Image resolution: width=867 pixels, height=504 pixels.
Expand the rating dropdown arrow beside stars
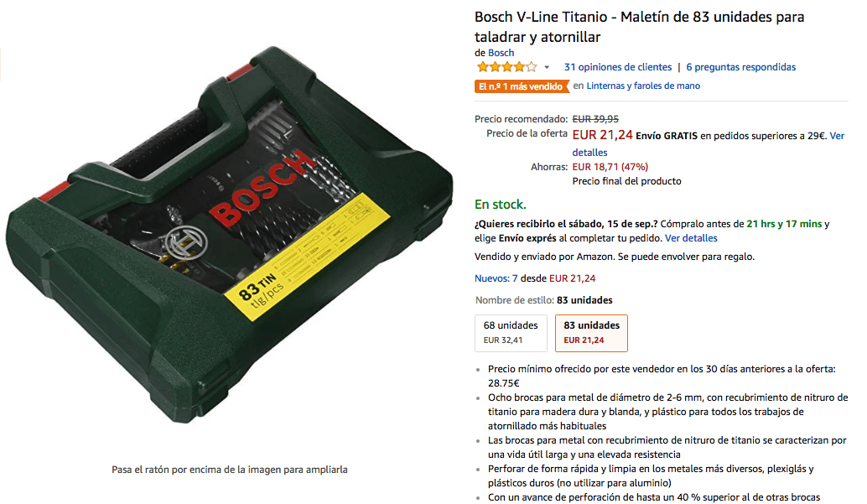(547, 67)
